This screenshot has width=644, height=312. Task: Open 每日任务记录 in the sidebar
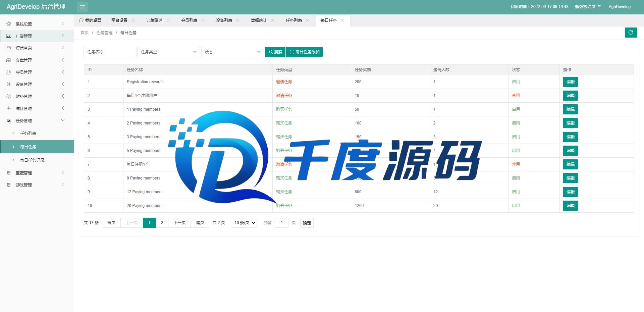pyautogui.click(x=37, y=160)
